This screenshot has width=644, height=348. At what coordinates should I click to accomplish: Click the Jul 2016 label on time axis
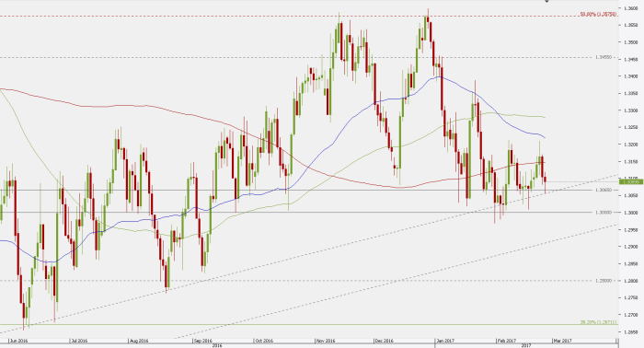tap(79, 341)
